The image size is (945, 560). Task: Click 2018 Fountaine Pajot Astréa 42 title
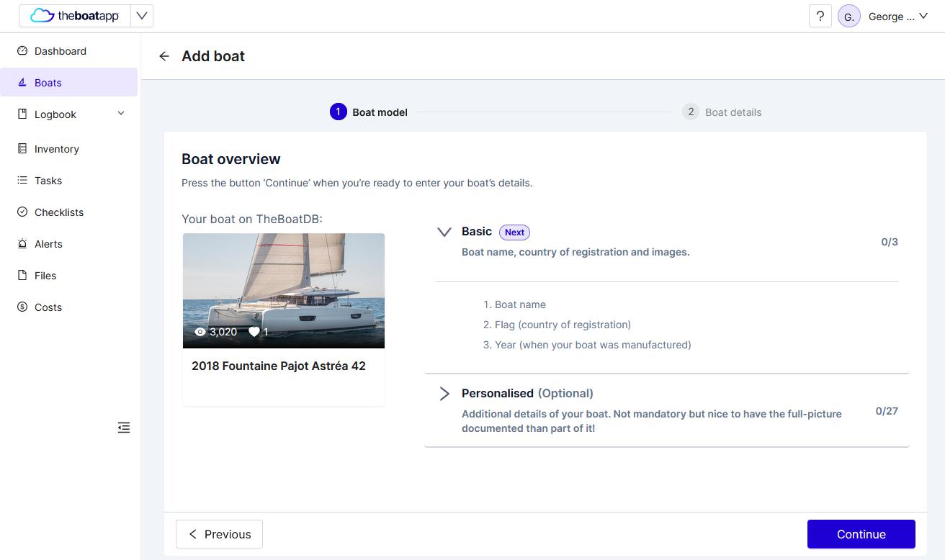[279, 366]
